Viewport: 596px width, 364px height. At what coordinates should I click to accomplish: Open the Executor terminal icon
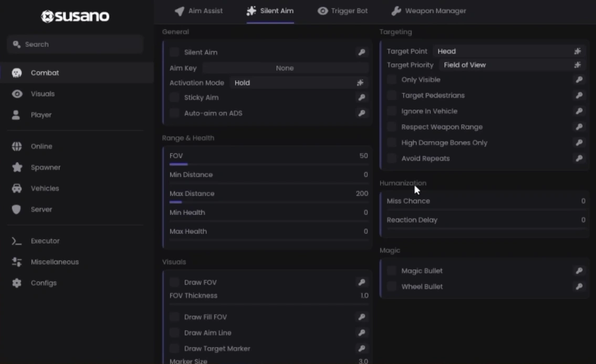[16, 241]
